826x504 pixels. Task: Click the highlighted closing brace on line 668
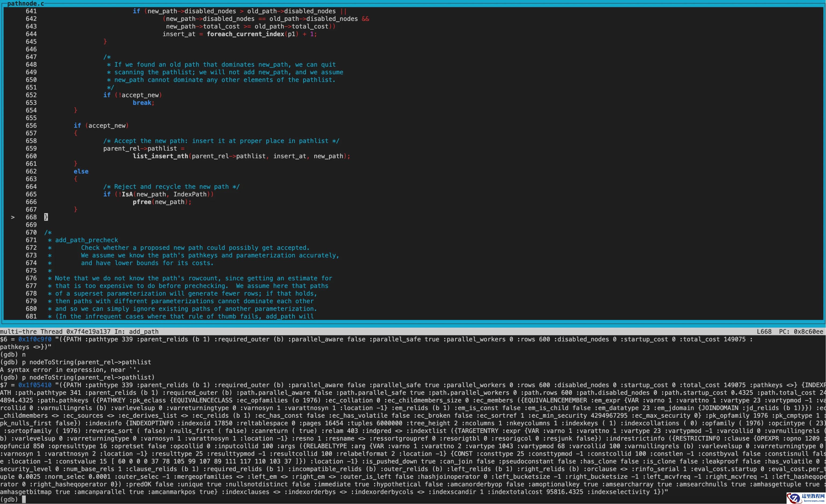tap(46, 217)
